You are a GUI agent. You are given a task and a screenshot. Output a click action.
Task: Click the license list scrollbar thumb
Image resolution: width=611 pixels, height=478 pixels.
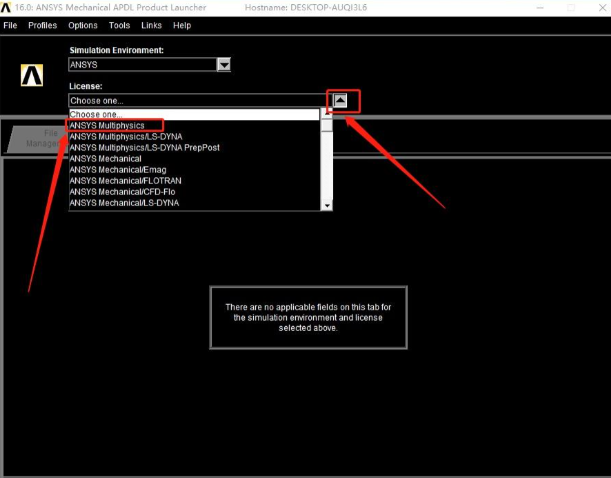pyautogui.click(x=327, y=125)
